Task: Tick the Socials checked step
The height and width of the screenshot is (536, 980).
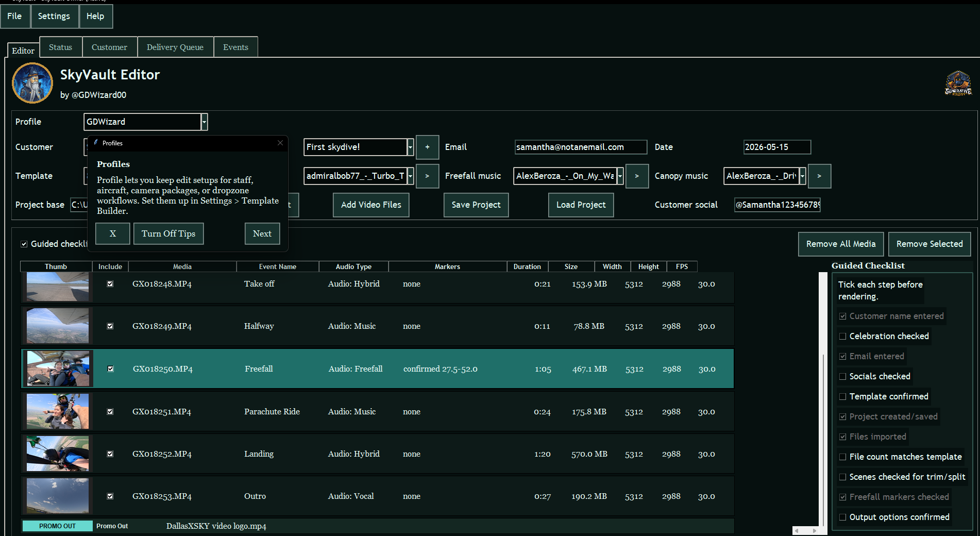Action: (x=843, y=376)
